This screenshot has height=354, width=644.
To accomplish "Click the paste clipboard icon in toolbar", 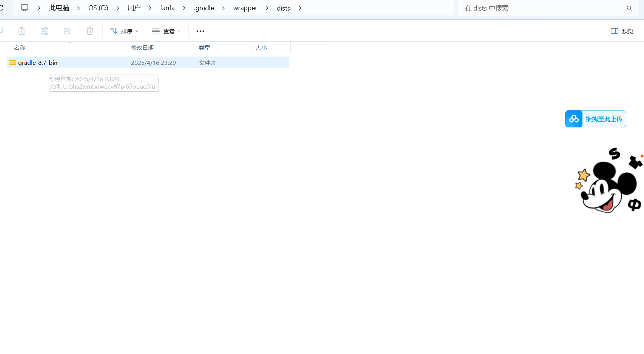I will coord(22,31).
